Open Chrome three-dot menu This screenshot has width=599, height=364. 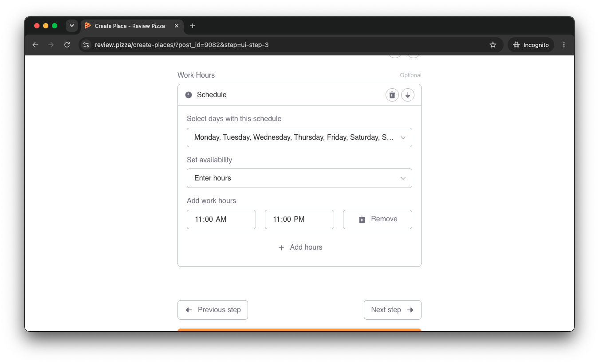coord(564,45)
